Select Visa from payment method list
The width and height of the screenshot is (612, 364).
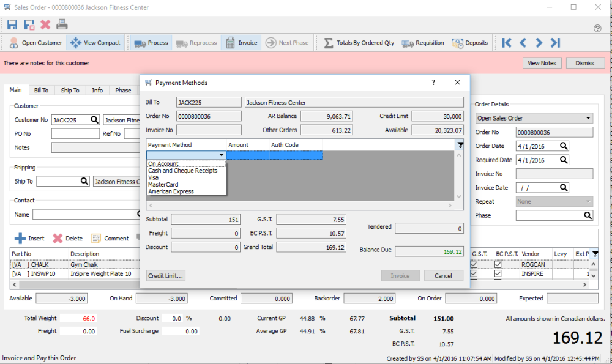coord(153,177)
